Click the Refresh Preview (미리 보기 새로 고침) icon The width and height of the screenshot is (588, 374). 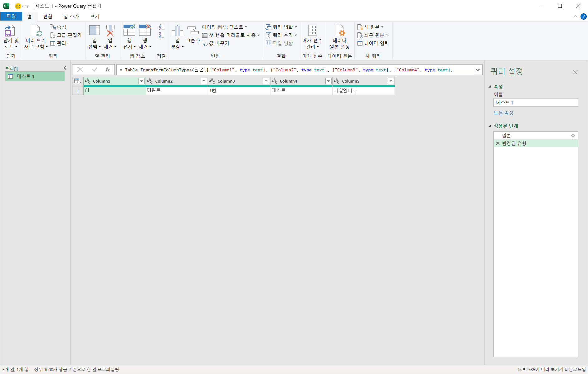[x=36, y=31]
